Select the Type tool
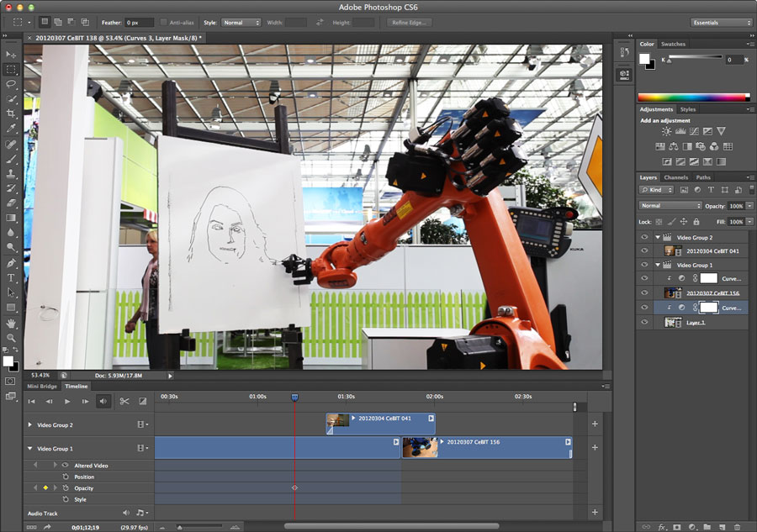Viewport: 757px width, 532px height. pyautogui.click(x=12, y=277)
